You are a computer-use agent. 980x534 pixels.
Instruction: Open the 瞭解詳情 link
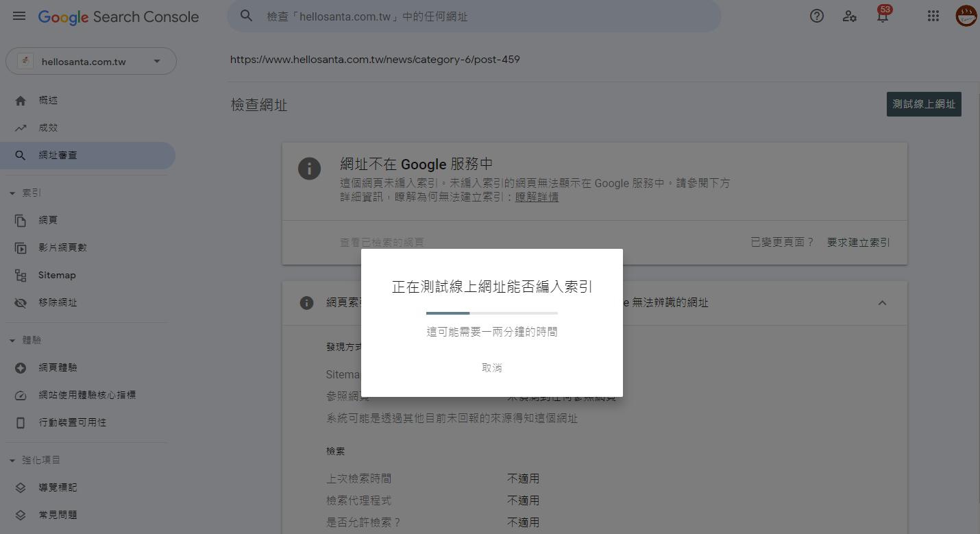(537, 197)
